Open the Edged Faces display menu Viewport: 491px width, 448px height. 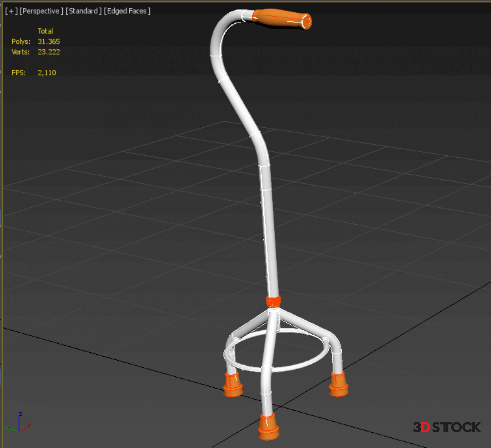pos(127,11)
